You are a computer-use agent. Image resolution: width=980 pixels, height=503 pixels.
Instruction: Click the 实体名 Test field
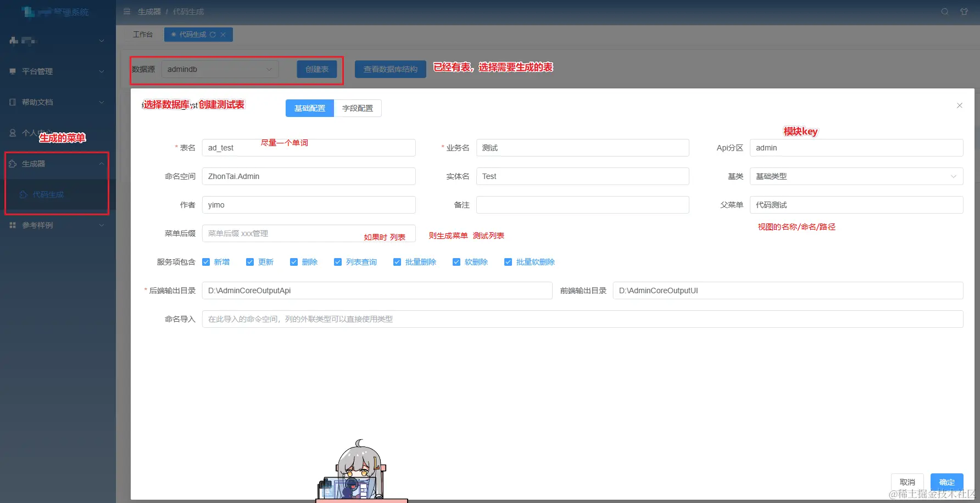583,176
